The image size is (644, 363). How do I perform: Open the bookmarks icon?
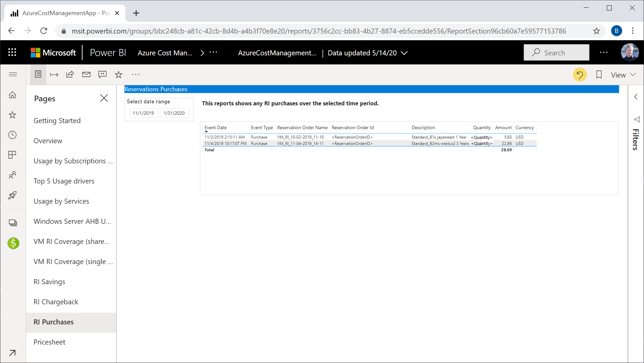pos(599,74)
